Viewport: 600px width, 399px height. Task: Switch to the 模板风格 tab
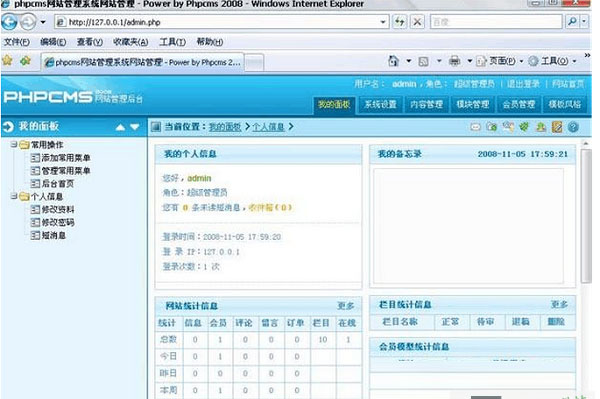pyautogui.click(x=565, y=104)
